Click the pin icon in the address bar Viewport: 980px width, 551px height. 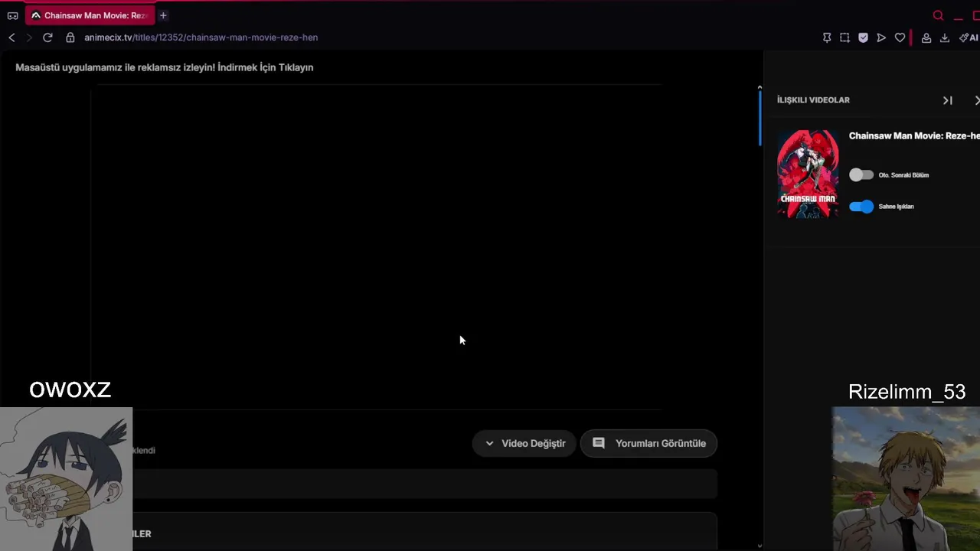pos(827,37)
